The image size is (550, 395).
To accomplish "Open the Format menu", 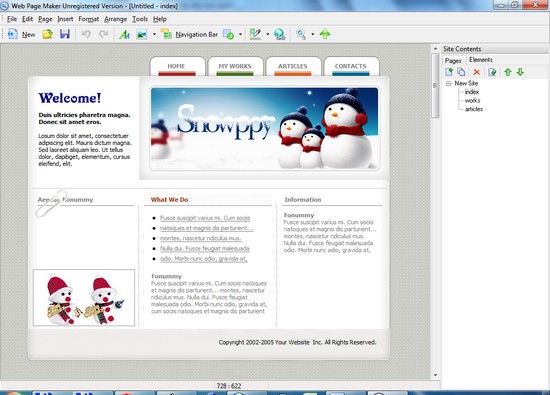I will (88, 19).
